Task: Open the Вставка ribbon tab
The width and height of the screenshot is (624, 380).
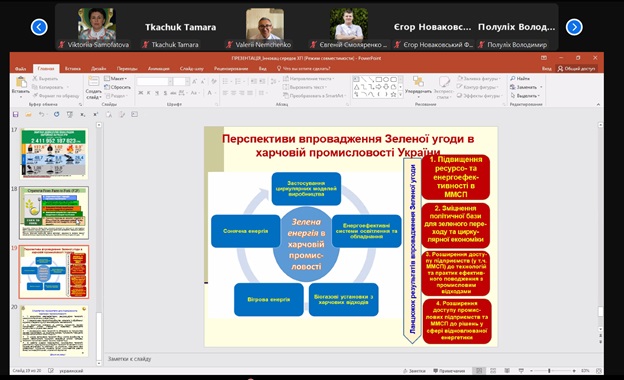Action: pyautogui.click(x=72, y=68)
